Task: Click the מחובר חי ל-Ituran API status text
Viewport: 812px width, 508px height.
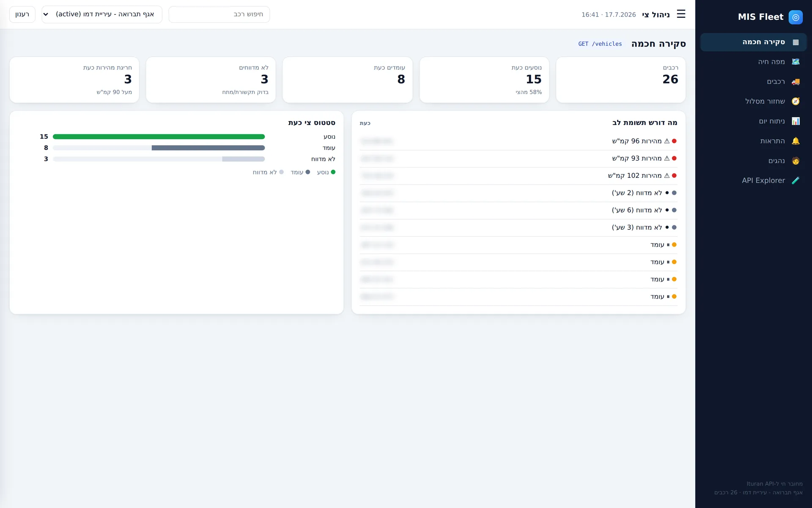Action: click(774, 484)
